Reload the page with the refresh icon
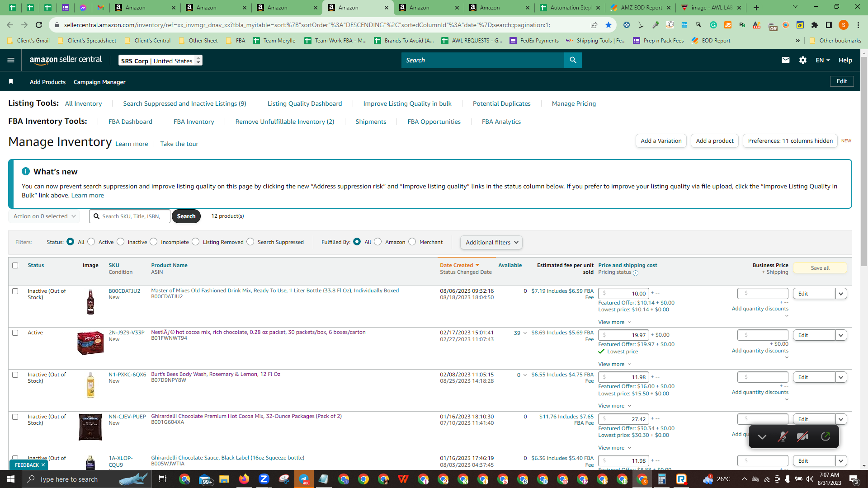This screenshot has height=488, width=868. click(39, 25)
